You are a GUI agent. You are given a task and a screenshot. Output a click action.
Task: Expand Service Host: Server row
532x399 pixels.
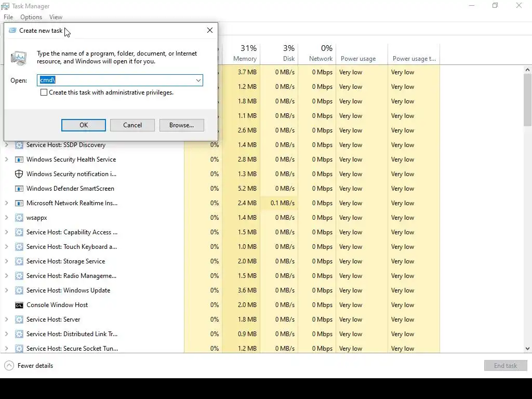click(6, 320)
